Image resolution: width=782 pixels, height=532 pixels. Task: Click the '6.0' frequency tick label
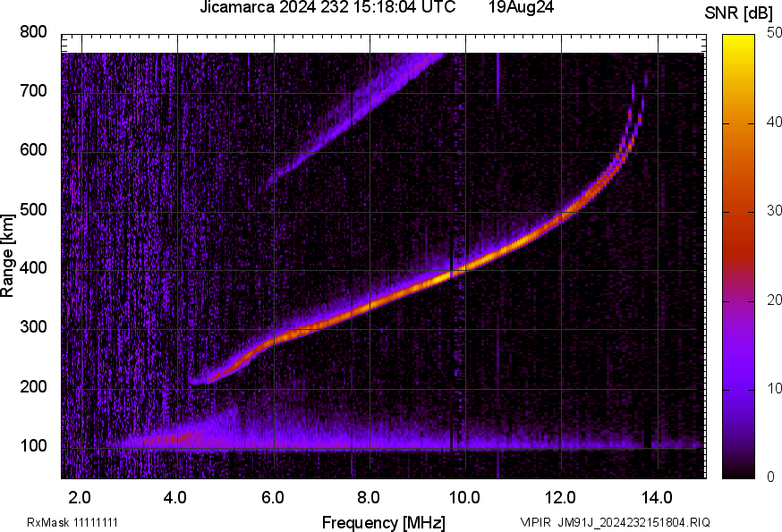[273, 497]
